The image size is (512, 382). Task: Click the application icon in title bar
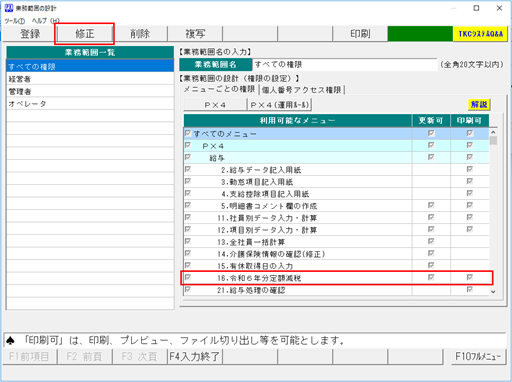[x=9, y=8]
